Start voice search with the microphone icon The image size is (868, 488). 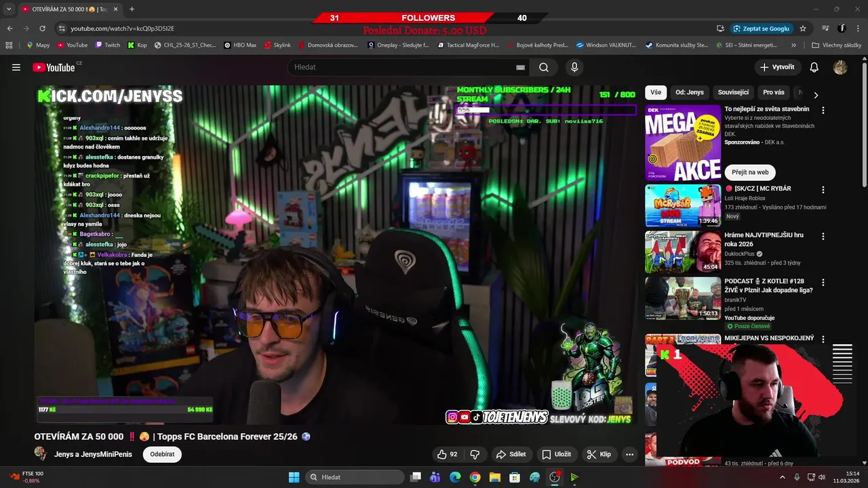(574, 67)
